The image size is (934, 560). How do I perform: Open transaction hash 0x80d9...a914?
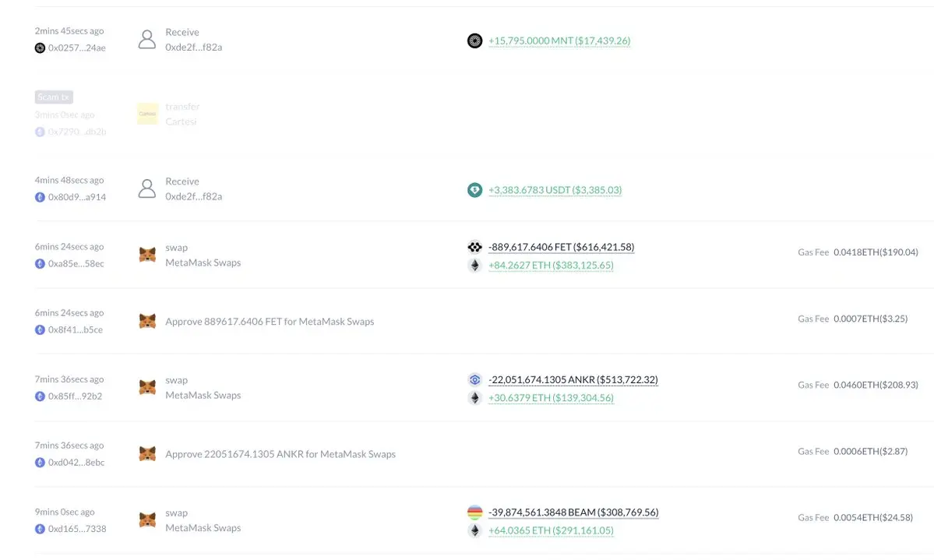(x=77, y=197)
